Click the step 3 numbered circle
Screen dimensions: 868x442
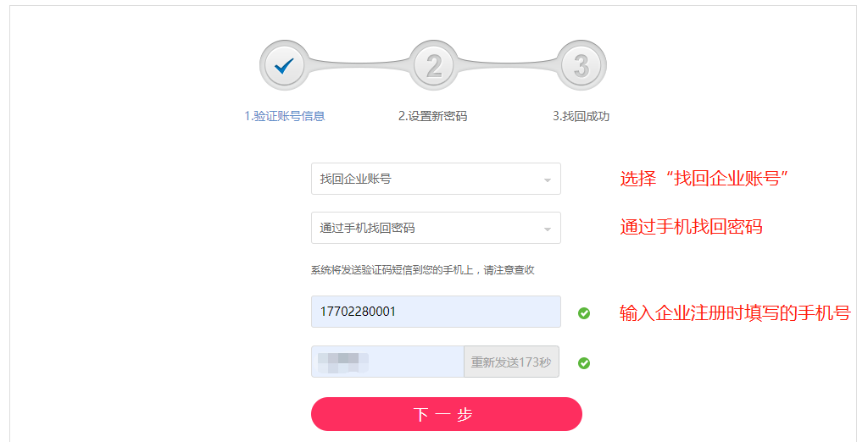pos(581,65)
